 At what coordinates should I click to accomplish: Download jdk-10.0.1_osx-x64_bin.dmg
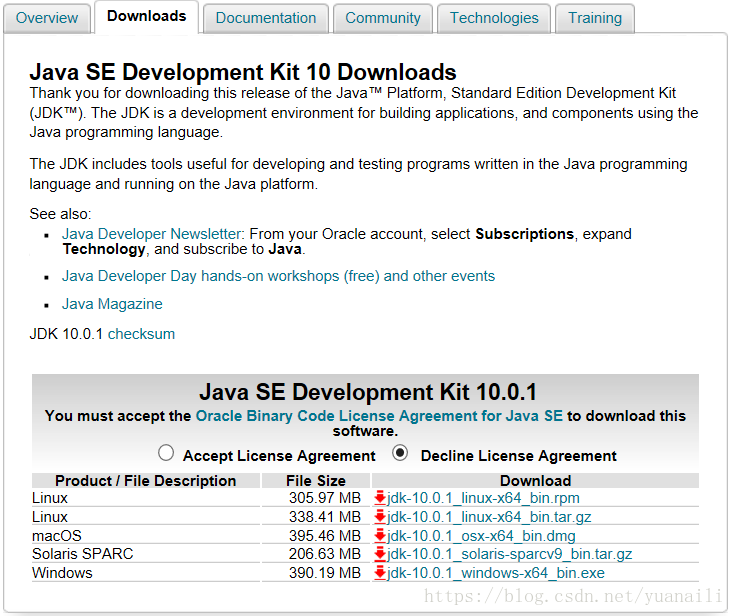click(481, 535)
